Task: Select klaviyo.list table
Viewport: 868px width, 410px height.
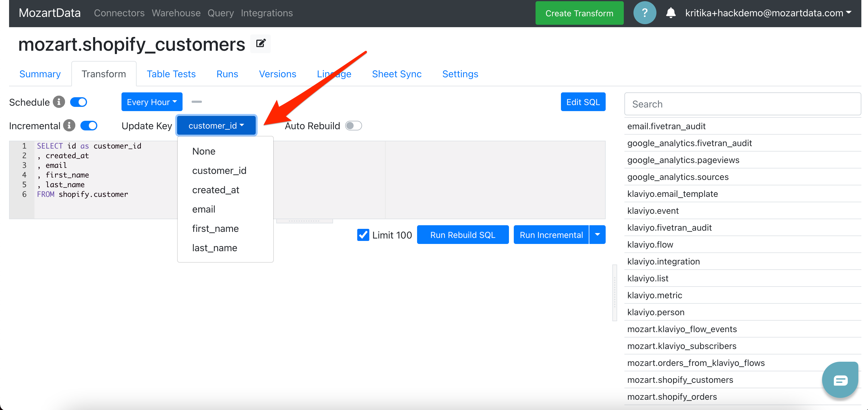Action: point(742,278)
